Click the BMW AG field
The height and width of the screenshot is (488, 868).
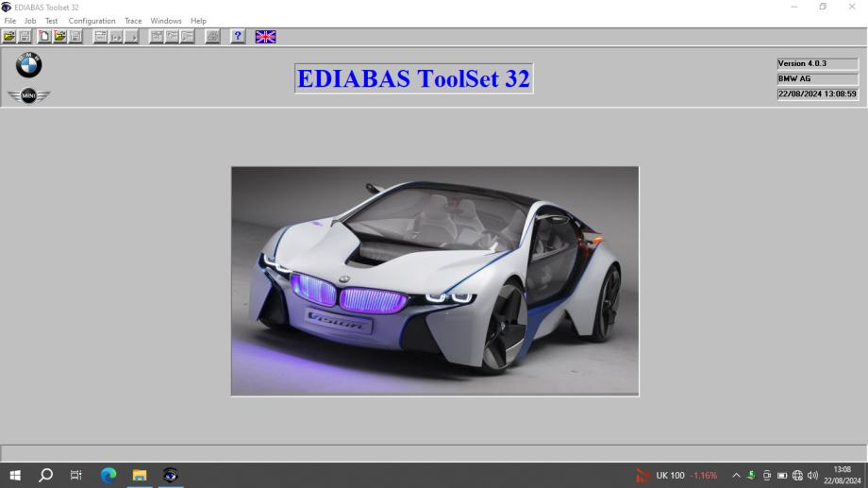pyautogui.click(x=817, y=78)
